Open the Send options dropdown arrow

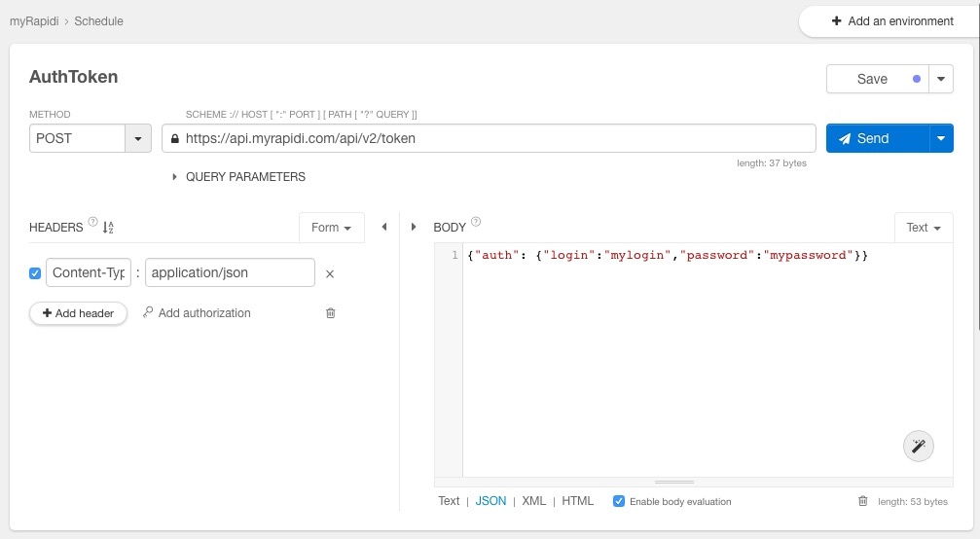(x=941, y=139)
